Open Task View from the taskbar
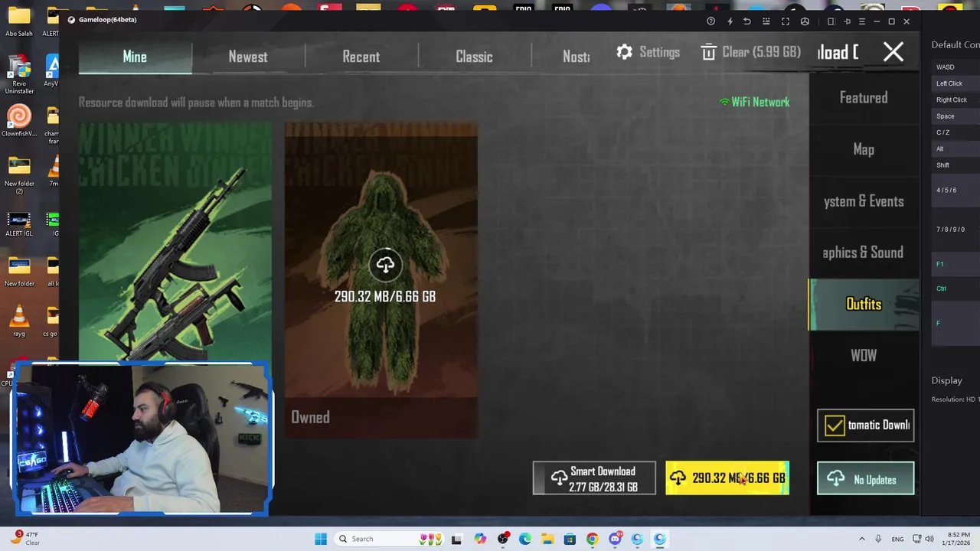 pos(457,539)
